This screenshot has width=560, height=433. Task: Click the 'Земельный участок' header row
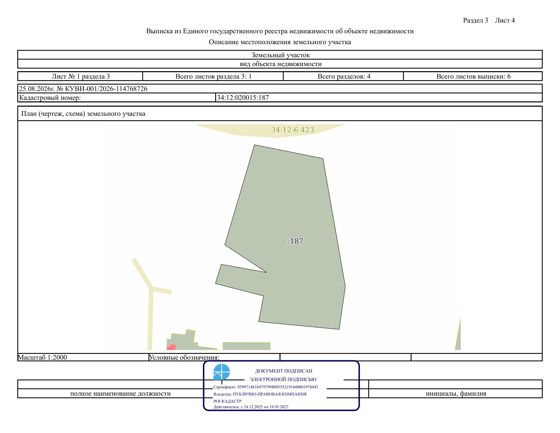[280, 55]
